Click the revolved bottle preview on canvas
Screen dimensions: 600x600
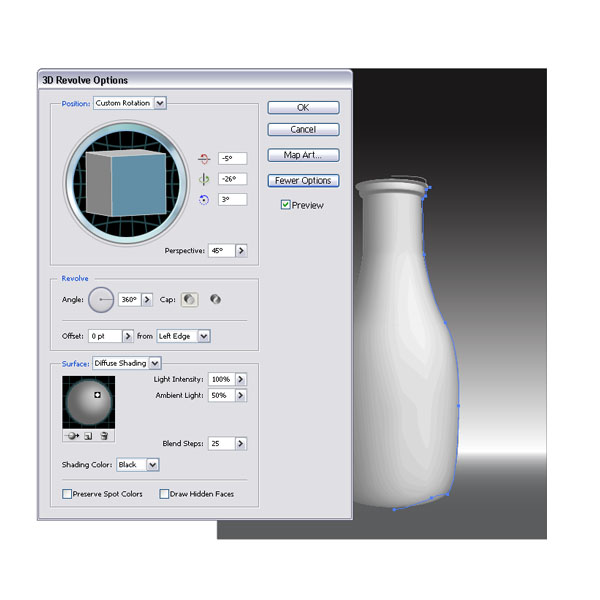coord(406,344)
